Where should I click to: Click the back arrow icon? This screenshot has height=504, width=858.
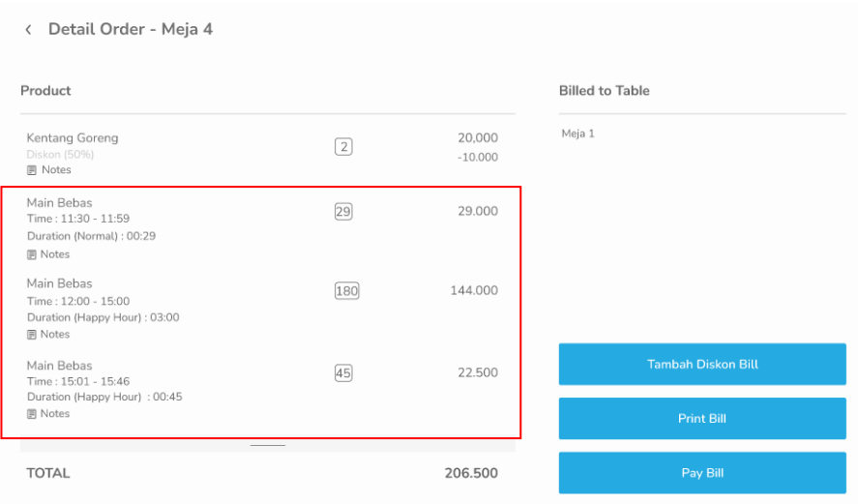pos(28,30)
